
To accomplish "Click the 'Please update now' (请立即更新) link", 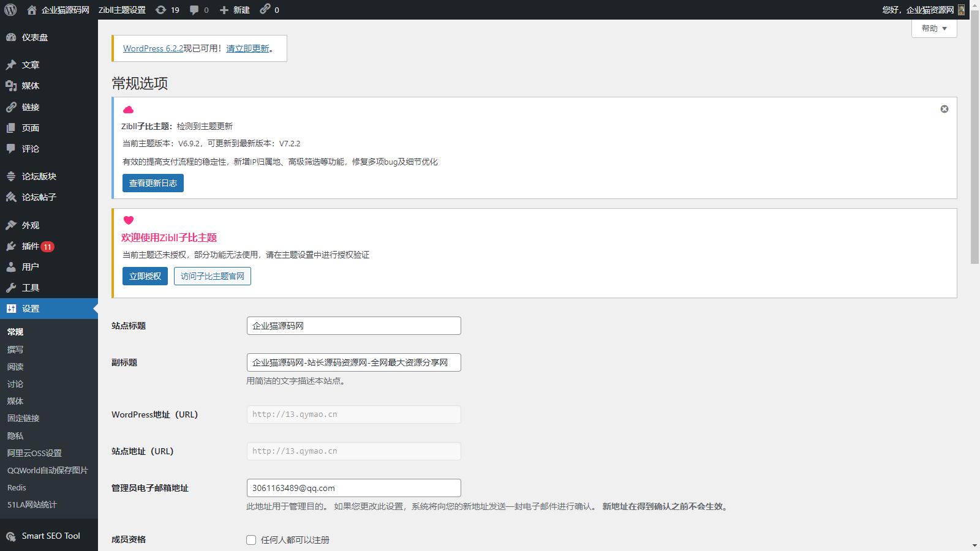I will (x=247, y=48).
